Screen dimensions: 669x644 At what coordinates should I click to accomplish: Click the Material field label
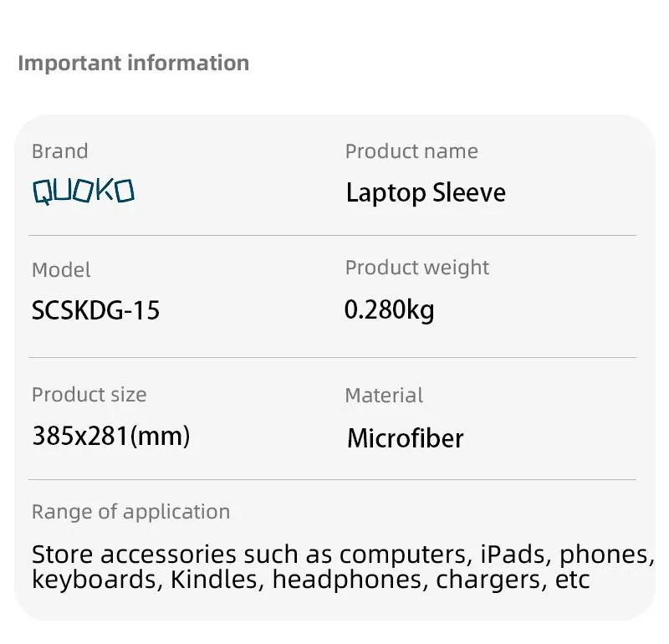click(x=384, y=395)
